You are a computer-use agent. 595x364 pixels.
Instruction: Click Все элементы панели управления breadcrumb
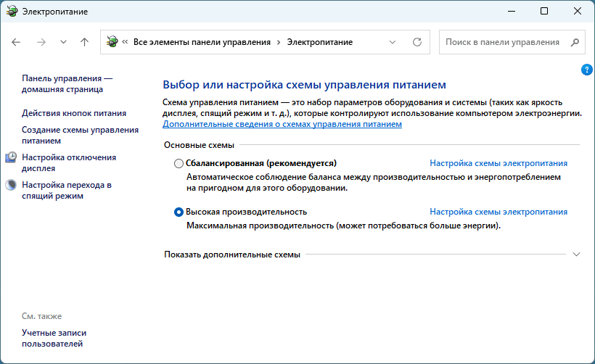click(x=202, y=42)
